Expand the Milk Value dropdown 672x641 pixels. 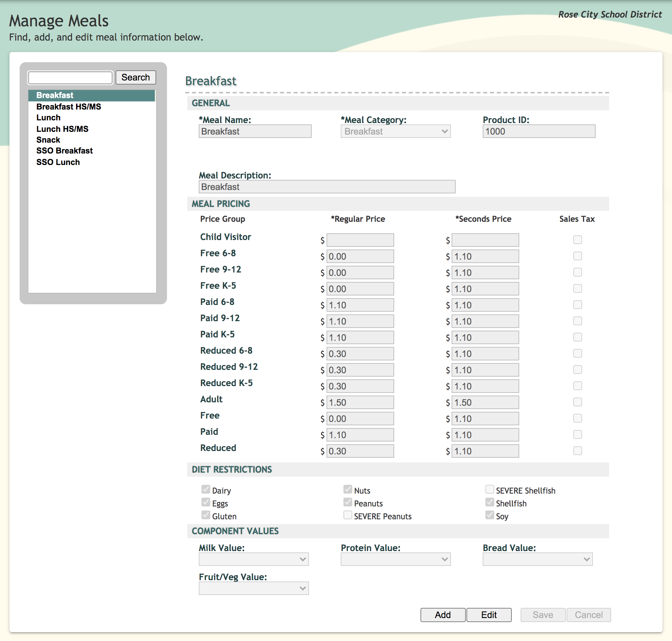coord(254,559)
